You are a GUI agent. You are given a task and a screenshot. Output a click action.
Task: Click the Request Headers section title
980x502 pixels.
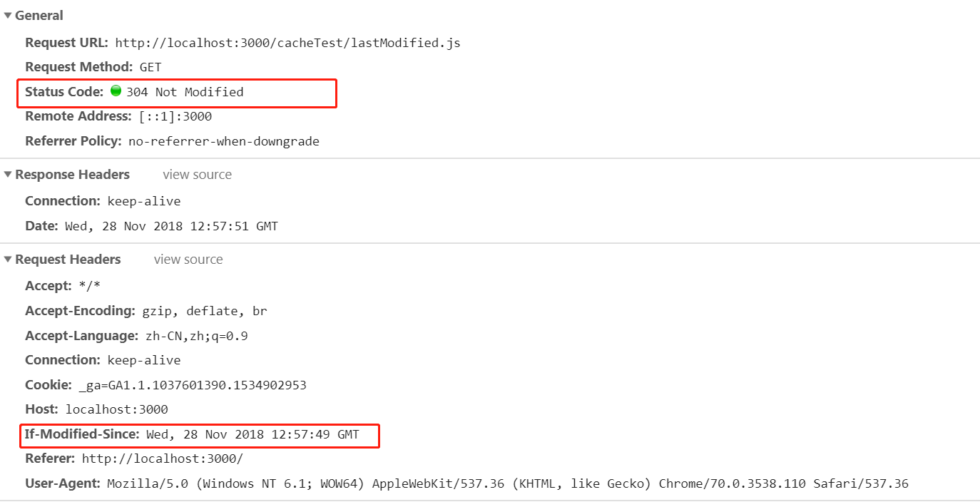(68, 260)
